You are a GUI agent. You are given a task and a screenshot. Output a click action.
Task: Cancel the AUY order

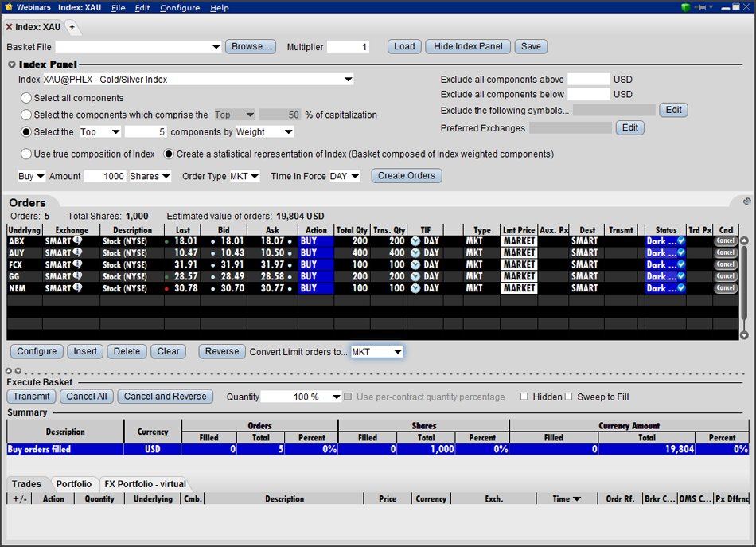726,252
